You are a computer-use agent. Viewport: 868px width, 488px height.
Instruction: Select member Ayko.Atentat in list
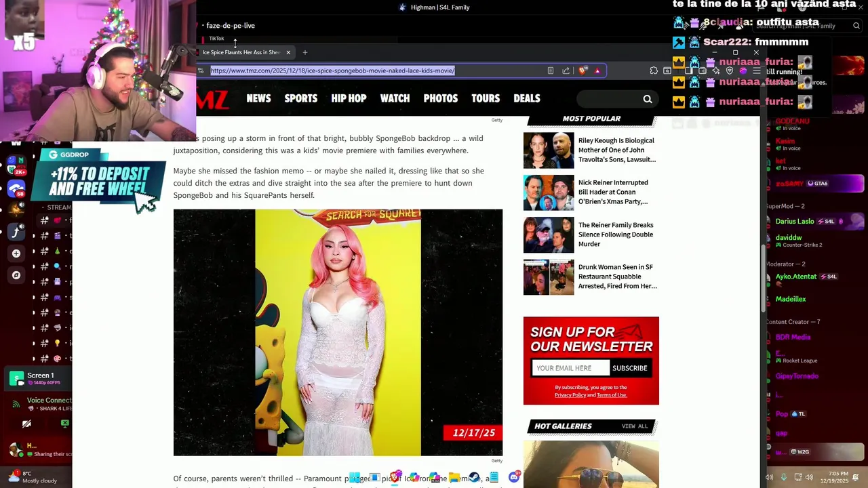[795, 277]
